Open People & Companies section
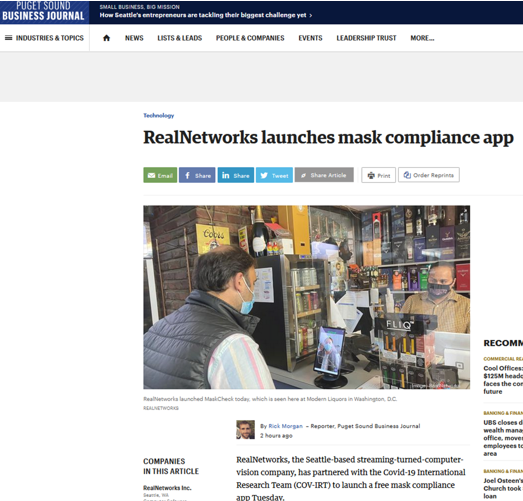Image resolution: width=523 pixels, height=501 pixels. [250, 38]
